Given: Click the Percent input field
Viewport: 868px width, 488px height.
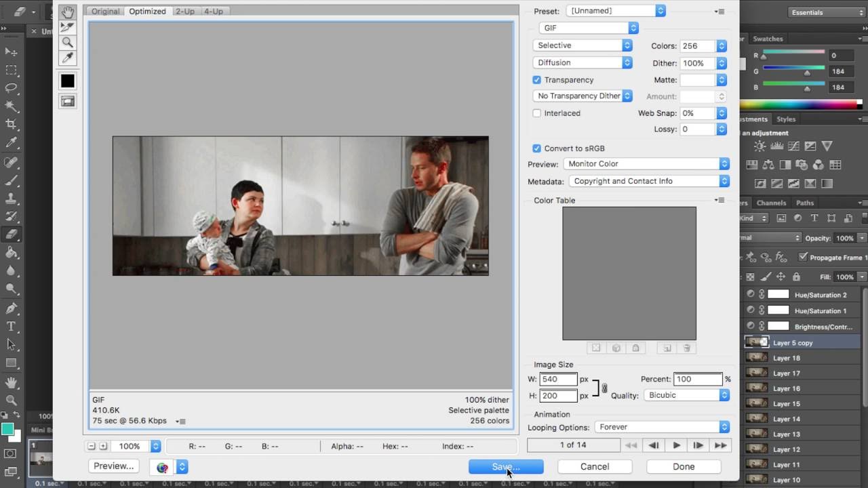Looking at the screenshot, I should (698, 380).
